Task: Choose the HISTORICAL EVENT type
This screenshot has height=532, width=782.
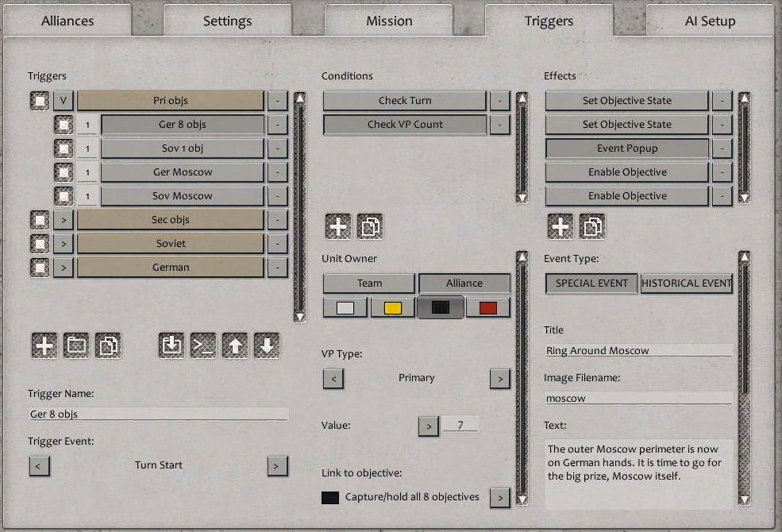Action: click(686, 283)
